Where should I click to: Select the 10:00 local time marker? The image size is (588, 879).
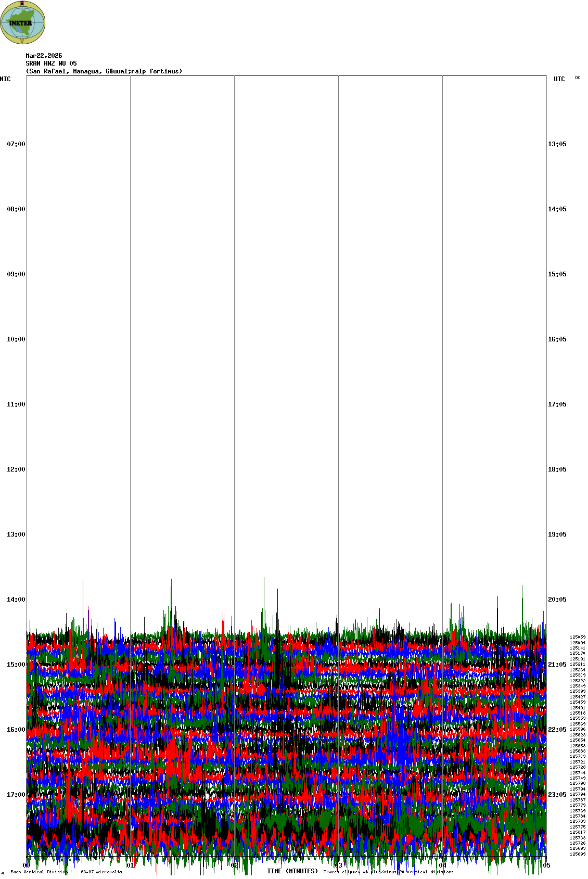pyautogui.click(x=16, y=339)
